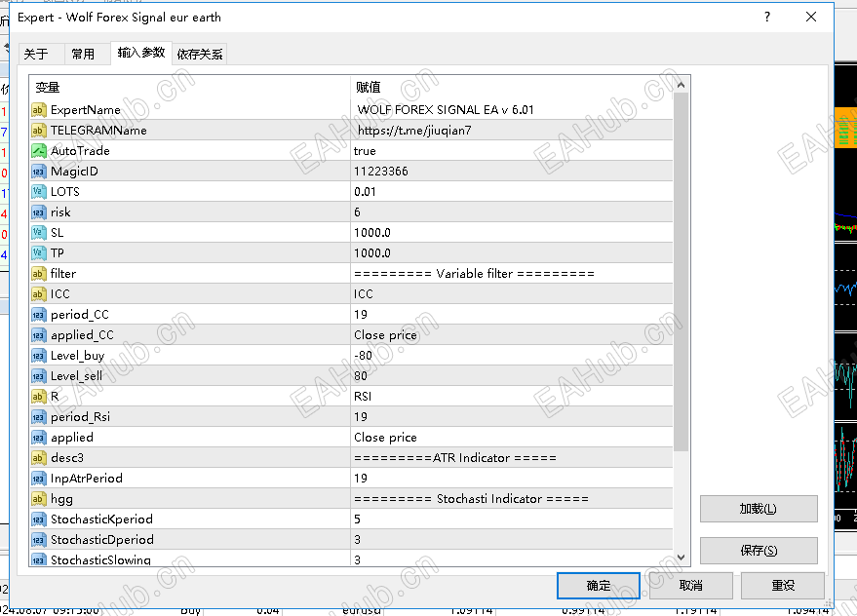This screenshot has height=616, width=857.
Task: Select the period_Rsi value 19
Action: click(361, 417)
